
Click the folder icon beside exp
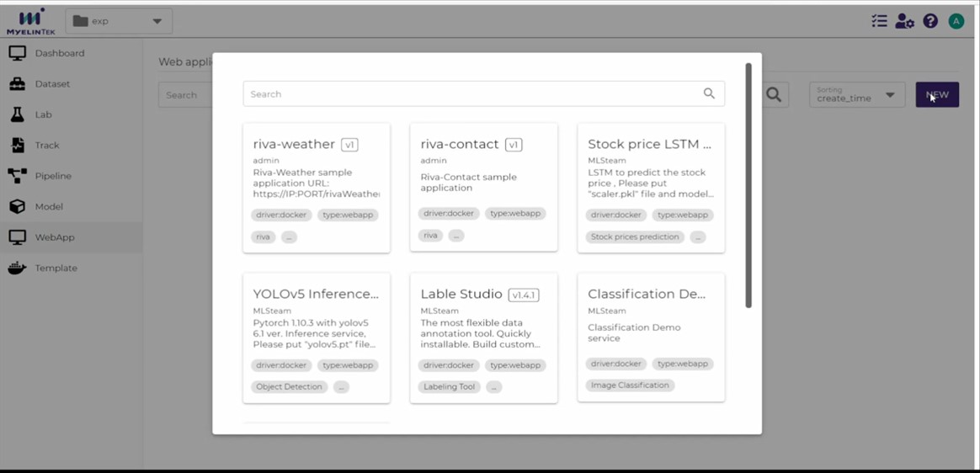point(80,20)
